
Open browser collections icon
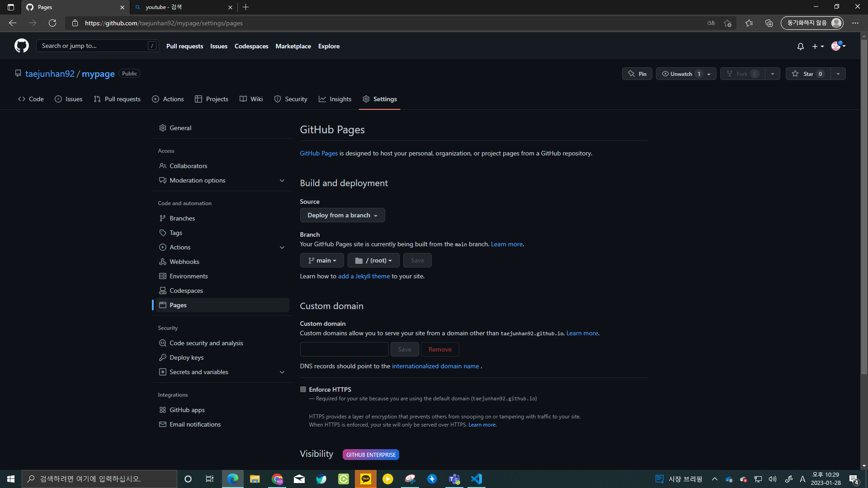pos(769,23)
